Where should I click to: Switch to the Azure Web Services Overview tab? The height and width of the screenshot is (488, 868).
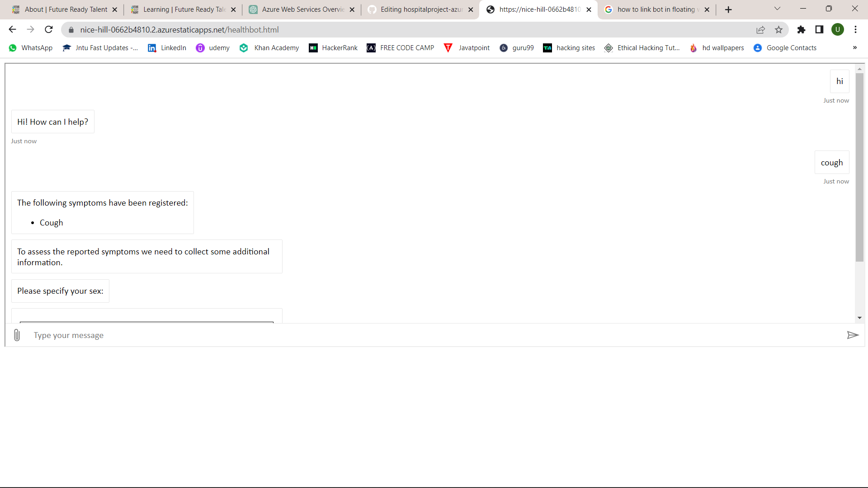(302, 9)
